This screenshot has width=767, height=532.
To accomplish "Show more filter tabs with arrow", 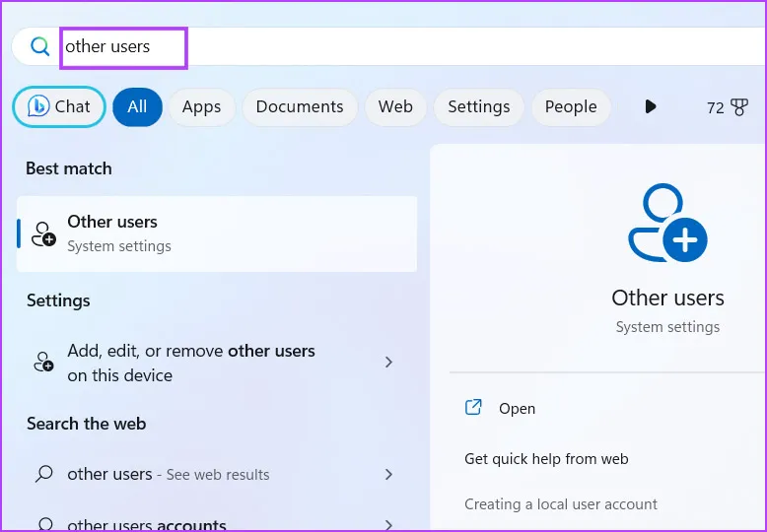I will point(650,106).
